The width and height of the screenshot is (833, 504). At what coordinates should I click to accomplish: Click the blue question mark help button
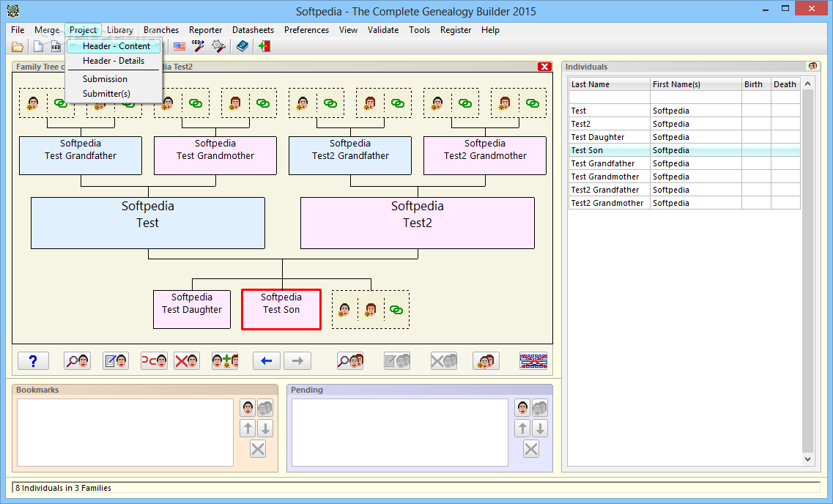pos(33,361)
